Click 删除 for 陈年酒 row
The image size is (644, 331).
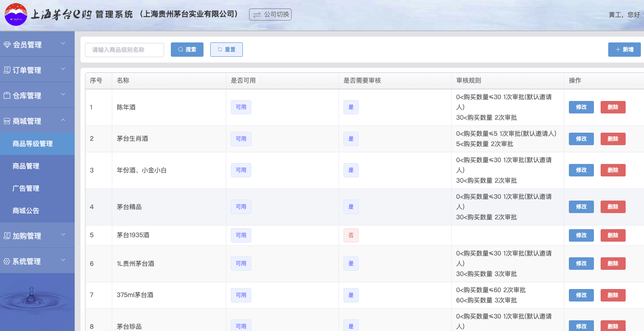pyautogui.click(x=613, y=107)
